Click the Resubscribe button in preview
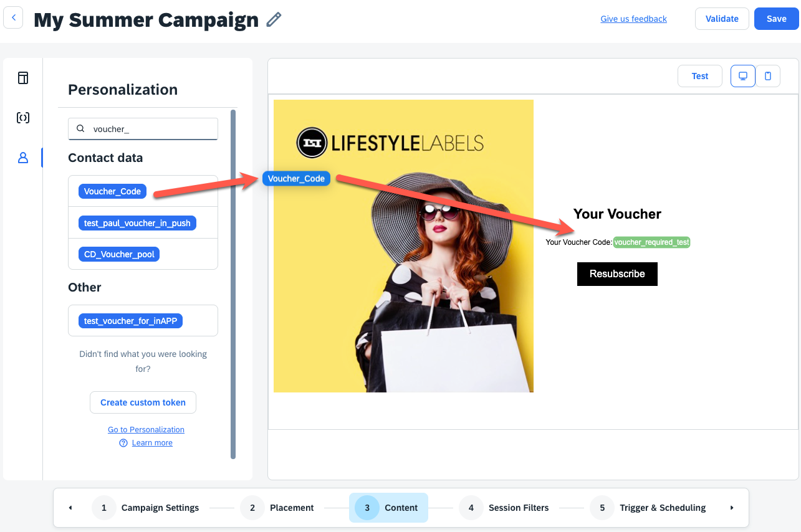801x532 pixels. click(617, 273)
